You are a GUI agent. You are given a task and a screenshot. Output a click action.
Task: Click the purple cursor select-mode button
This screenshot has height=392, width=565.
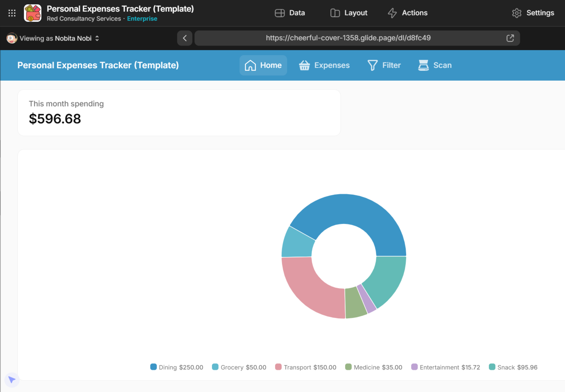point(12,380)
